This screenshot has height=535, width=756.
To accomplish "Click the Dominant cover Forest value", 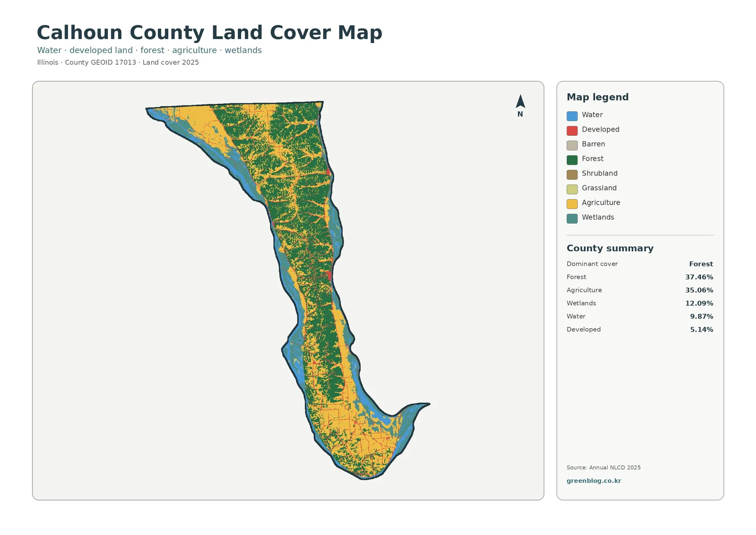I will tap(701, 264).
